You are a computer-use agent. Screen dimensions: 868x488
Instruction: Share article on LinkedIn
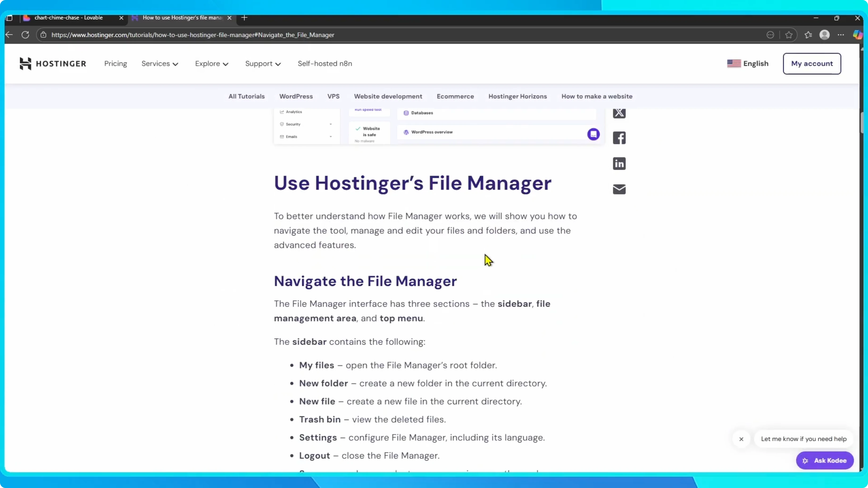click(x=619, y=164)
